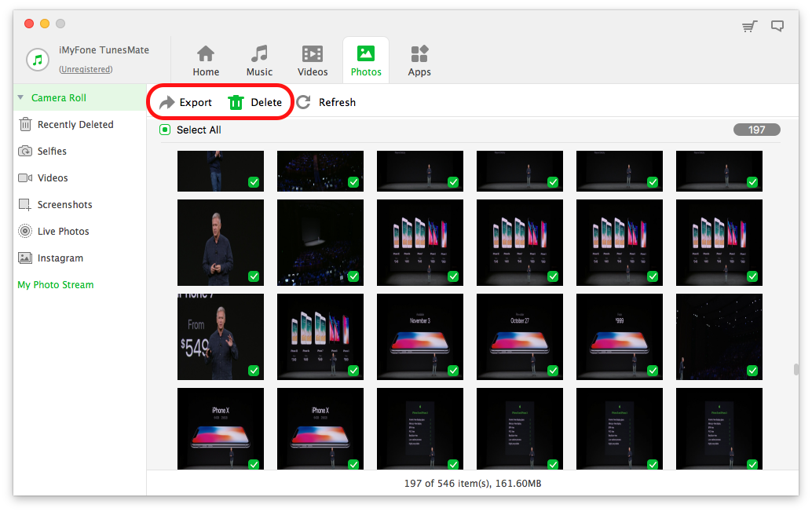Select the $999 iPhone X thumbnail

620,337
